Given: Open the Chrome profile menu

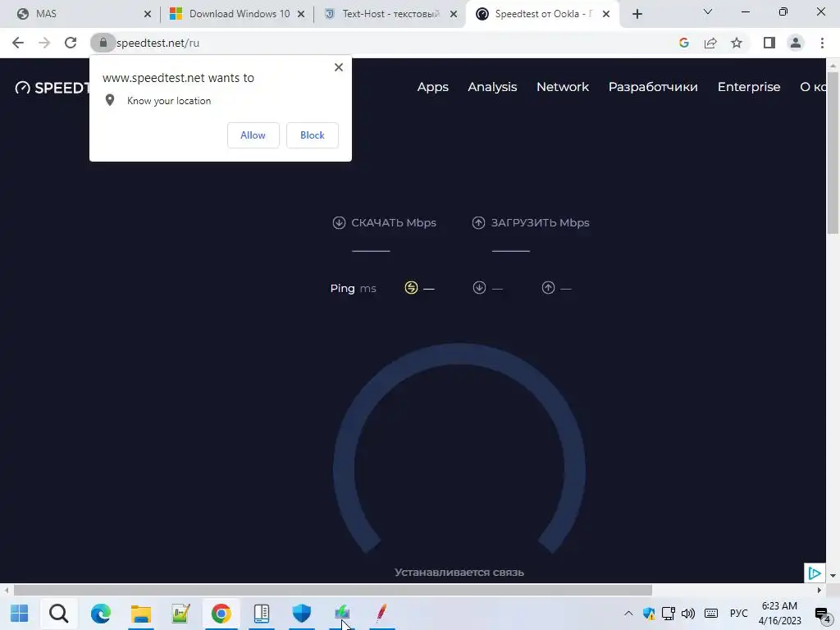Looking at the screenshot, I should point(796,43).
